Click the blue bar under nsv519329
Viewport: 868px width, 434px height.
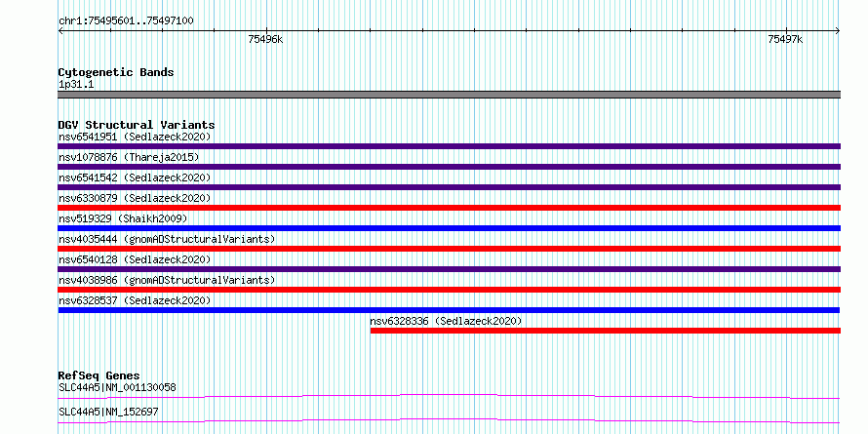(449, 228)
